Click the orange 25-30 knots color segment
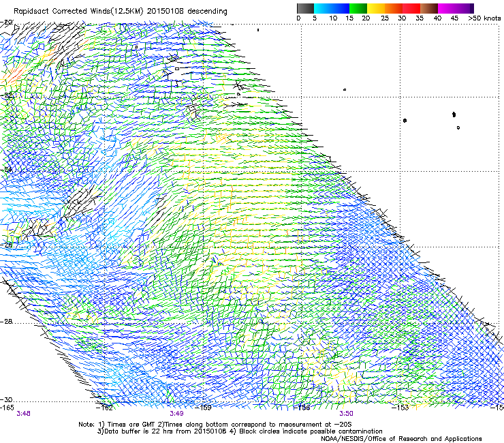This screenshot has height=443, width=504. [394, 8]
